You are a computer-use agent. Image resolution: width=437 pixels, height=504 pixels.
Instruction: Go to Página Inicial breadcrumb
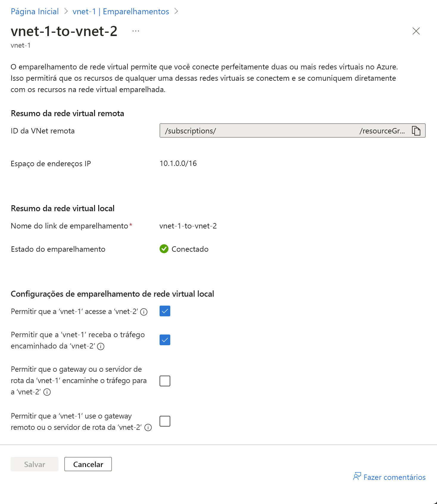[x=35, y=11]
